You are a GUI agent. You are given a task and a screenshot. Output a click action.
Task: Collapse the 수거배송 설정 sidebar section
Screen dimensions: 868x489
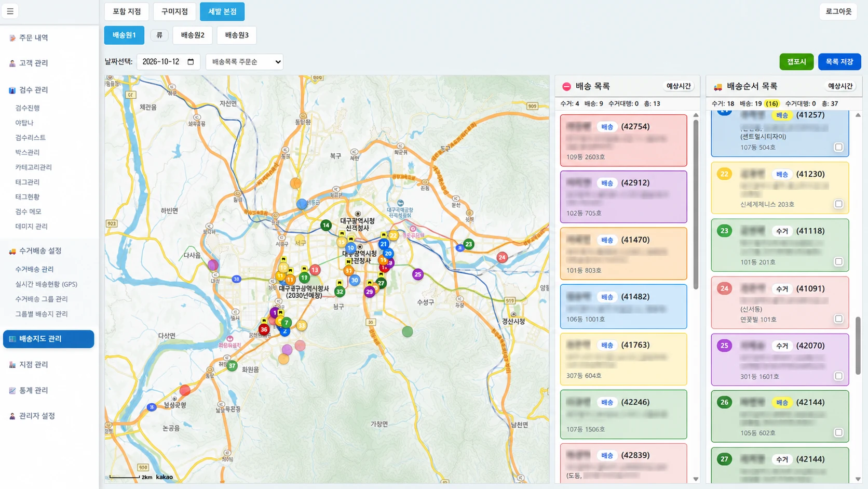point(40,251)
